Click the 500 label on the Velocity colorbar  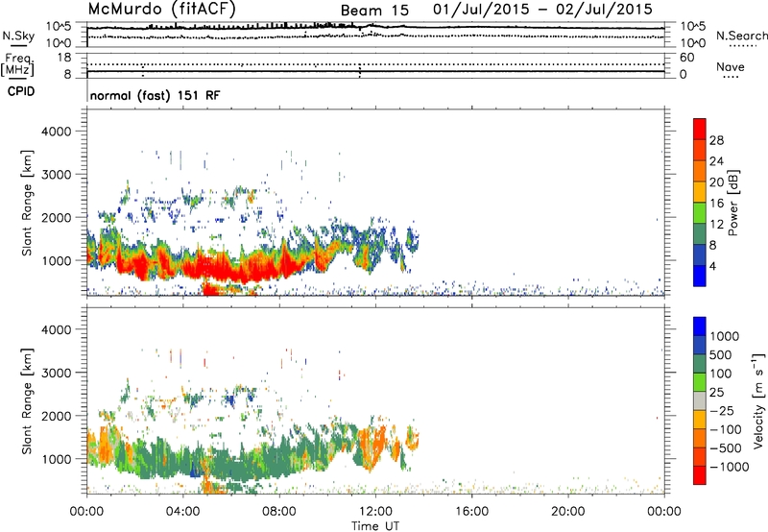click(722, 354)
